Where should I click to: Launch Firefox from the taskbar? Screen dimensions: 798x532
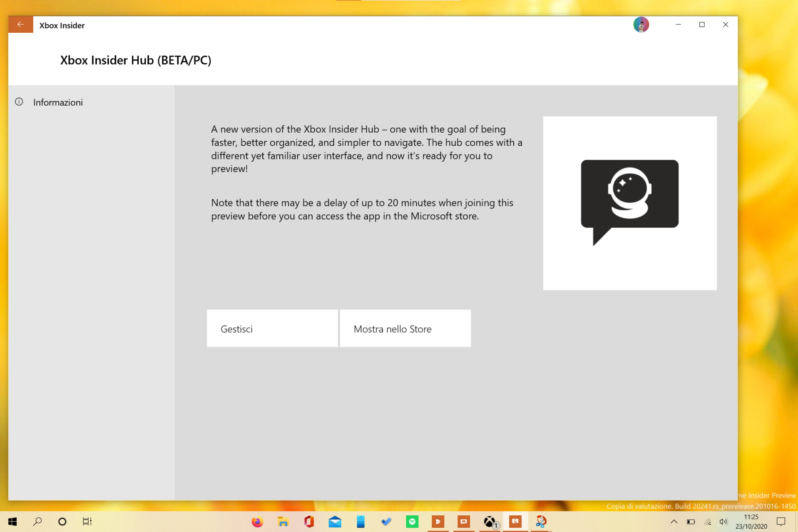[257, 521]
